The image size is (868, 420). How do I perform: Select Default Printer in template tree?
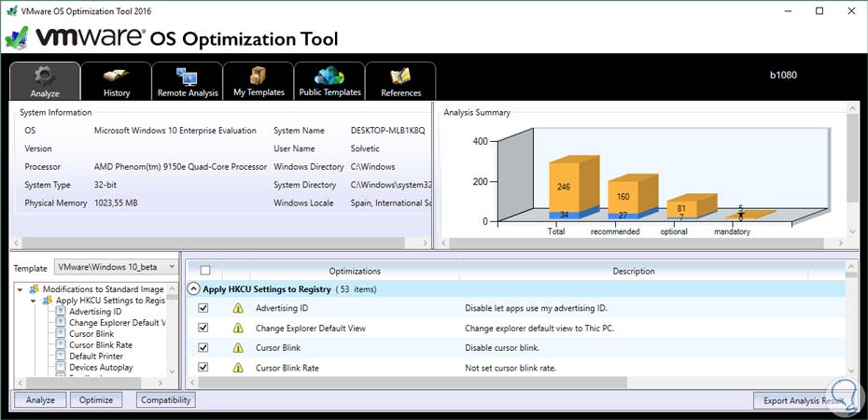point(96,356)
